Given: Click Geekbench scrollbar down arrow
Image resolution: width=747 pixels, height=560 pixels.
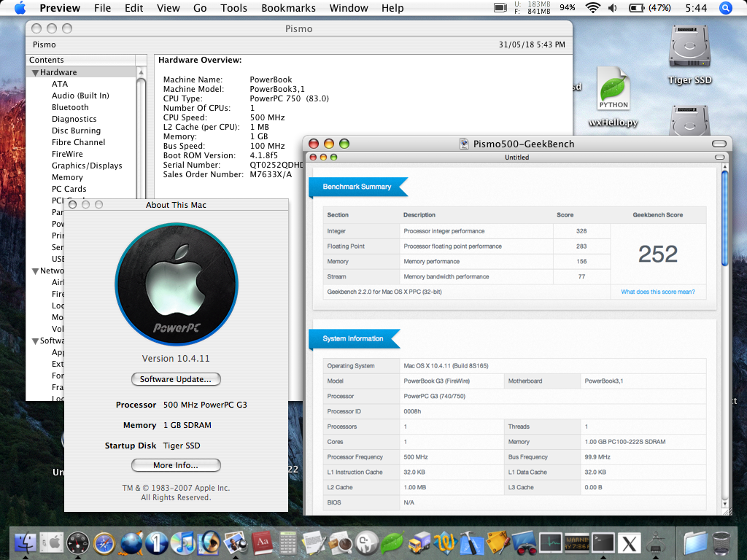Looking at the screenshot, I should (724, 504).
